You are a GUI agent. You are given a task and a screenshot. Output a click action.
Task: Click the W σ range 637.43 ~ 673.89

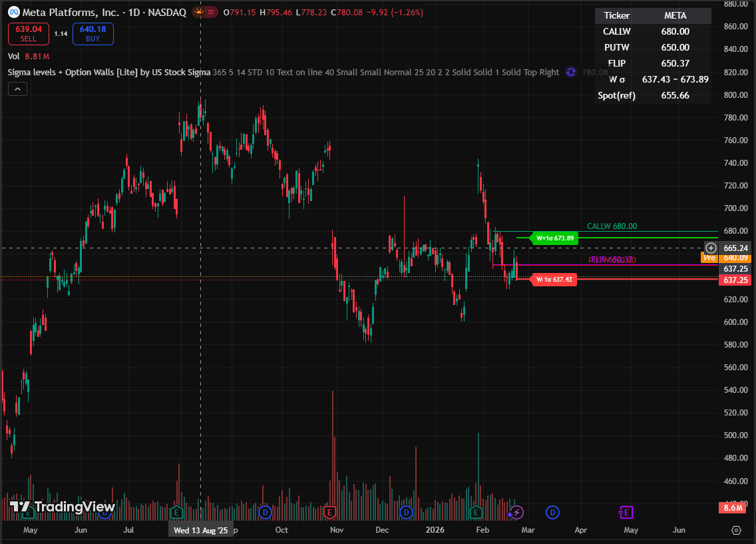click(675, 79)
